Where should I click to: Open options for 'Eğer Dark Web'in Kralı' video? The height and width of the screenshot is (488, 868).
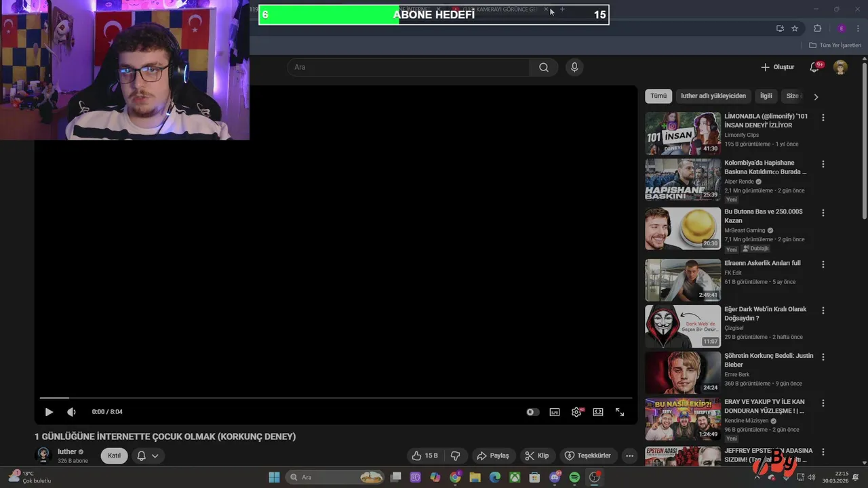(823, 310)
